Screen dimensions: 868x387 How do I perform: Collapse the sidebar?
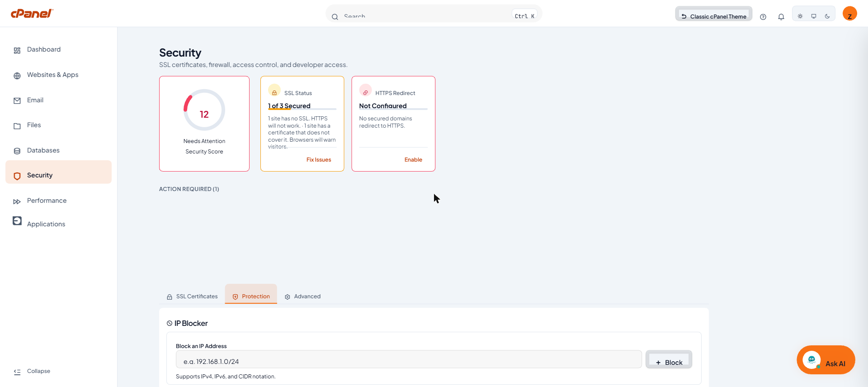pyautogui.click(x=32, y=371)
